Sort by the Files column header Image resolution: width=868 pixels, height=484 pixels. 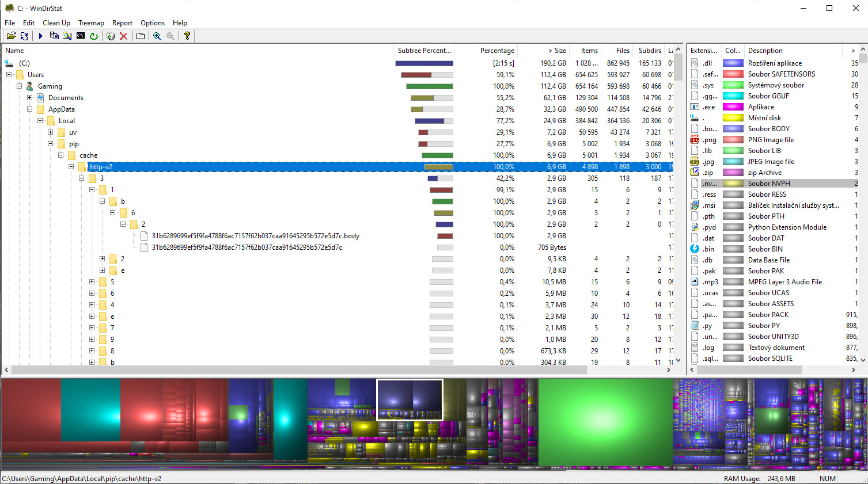pyautogui.click(x=617, y=51)
